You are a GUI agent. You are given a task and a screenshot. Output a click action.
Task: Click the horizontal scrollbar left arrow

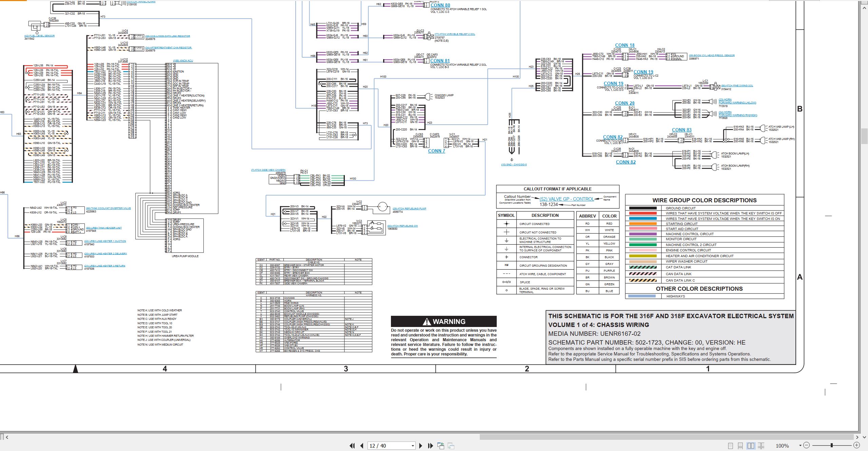(x=7, y=437)
